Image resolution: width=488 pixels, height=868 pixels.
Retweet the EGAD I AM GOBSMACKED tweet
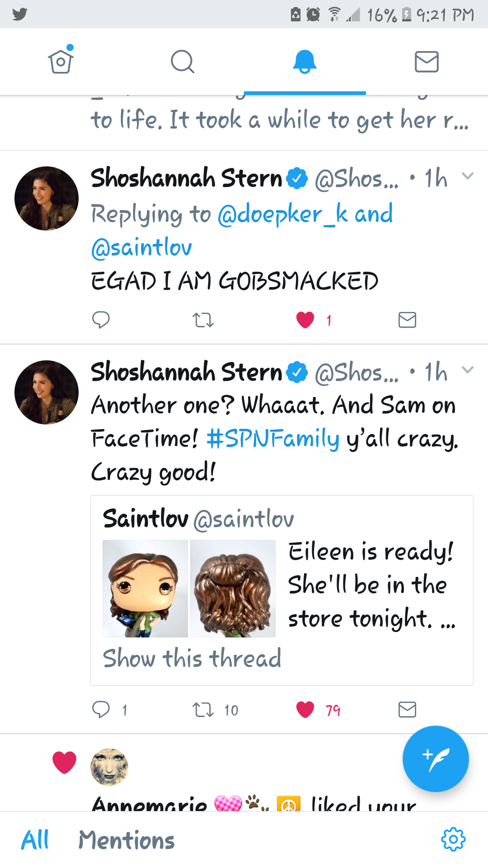(x=203, y=320)
